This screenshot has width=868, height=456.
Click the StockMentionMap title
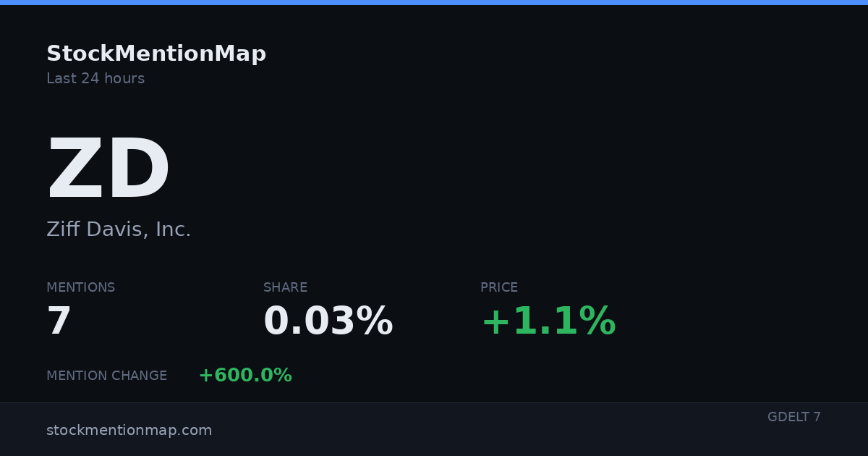click(156, 54)
